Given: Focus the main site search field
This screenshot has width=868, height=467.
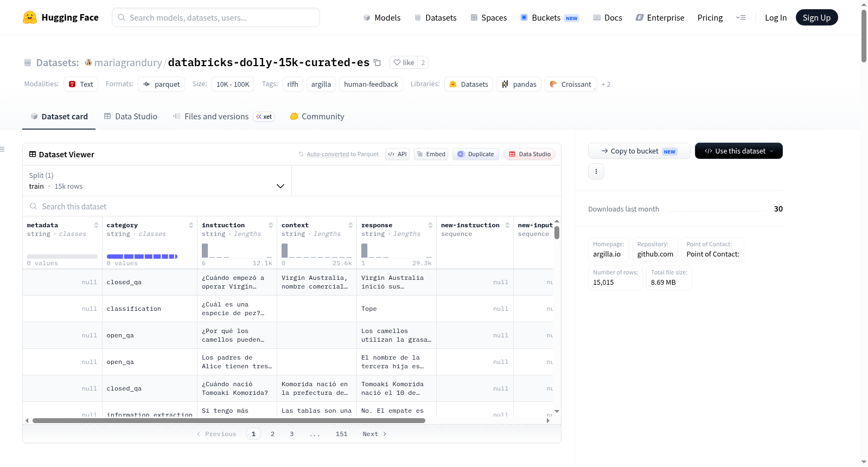Looking at the screenshot, I should pos(216,17).
